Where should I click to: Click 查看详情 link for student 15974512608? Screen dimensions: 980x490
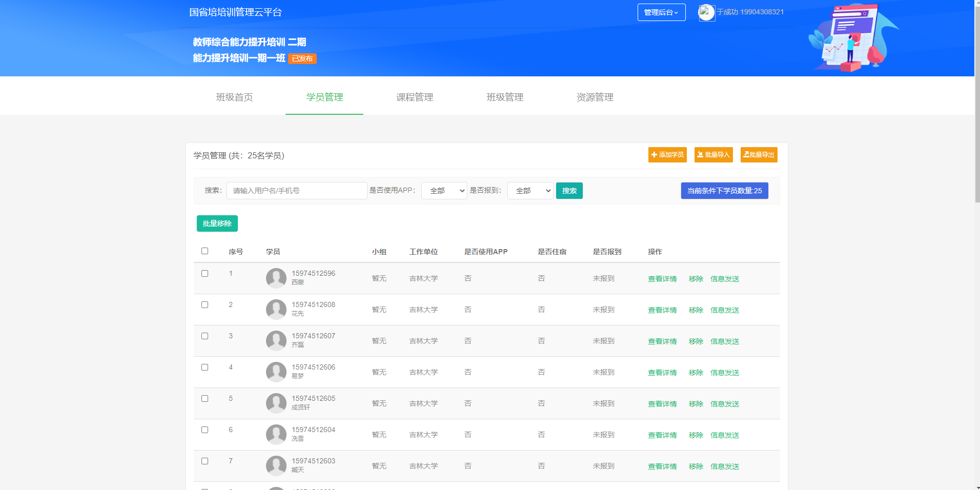click(662, 310)
